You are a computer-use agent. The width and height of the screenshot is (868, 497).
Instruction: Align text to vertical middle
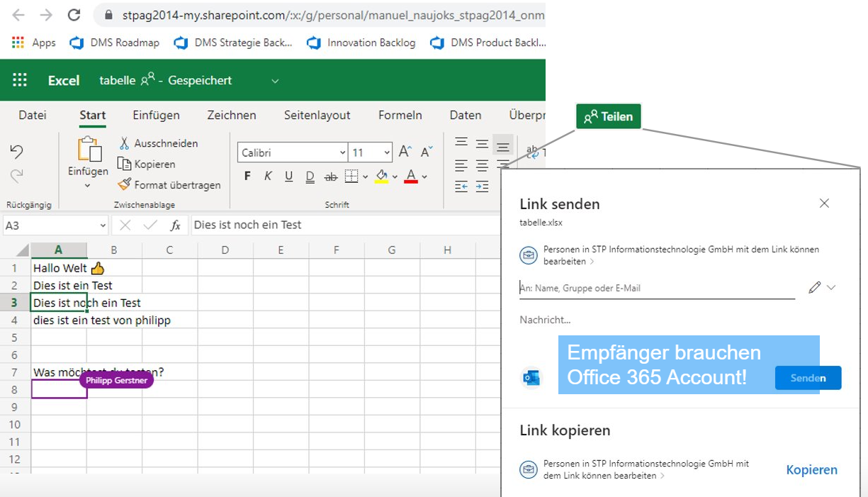(483, 144)
